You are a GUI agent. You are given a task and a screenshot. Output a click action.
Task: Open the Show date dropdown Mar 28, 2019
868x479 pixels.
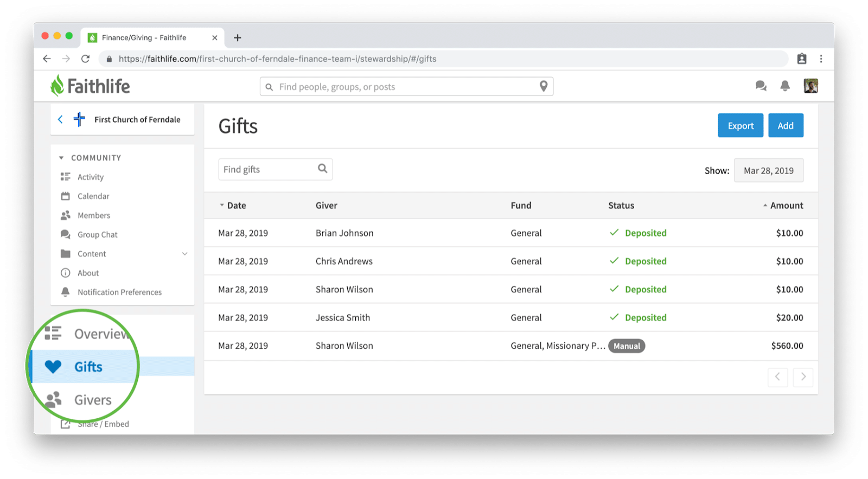click(769, 170)
